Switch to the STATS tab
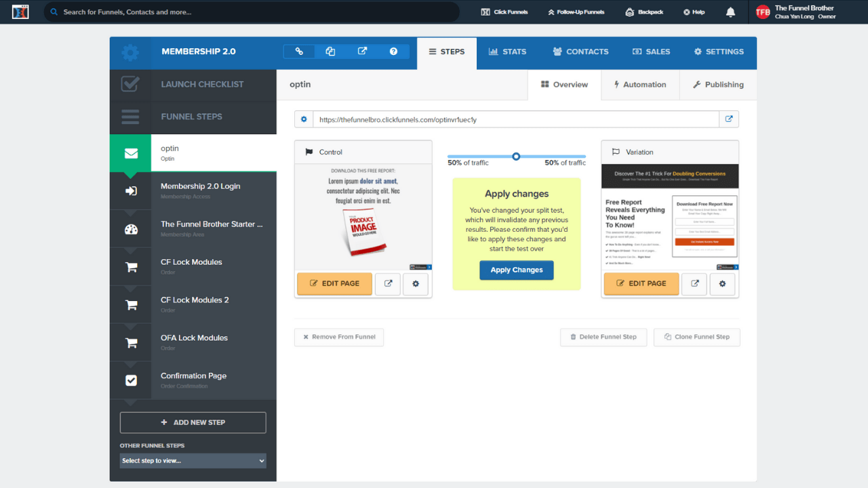Screen dimensions: 868x488 tap(507, 52)
